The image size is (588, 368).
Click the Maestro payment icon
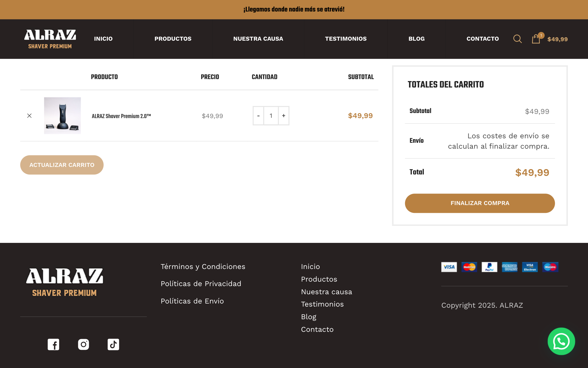[550, 267]
